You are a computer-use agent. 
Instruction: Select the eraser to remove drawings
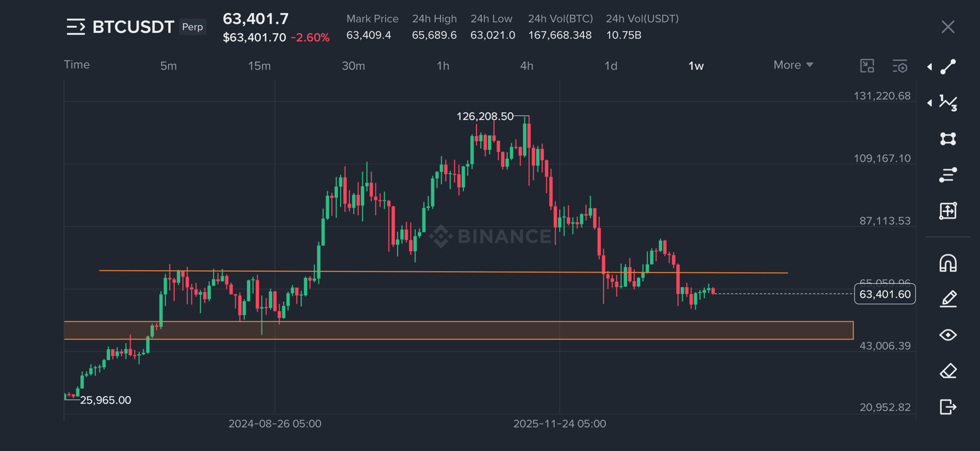948,371
